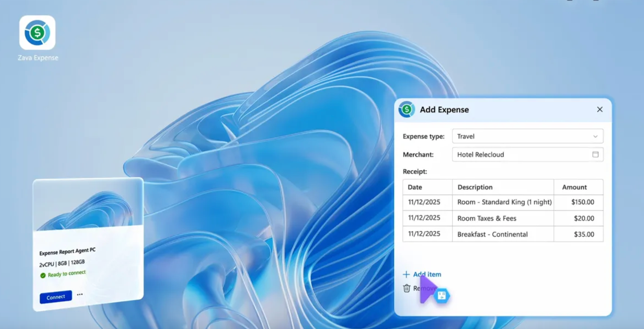Click the trash can Remove icon

tap(407, 288)
